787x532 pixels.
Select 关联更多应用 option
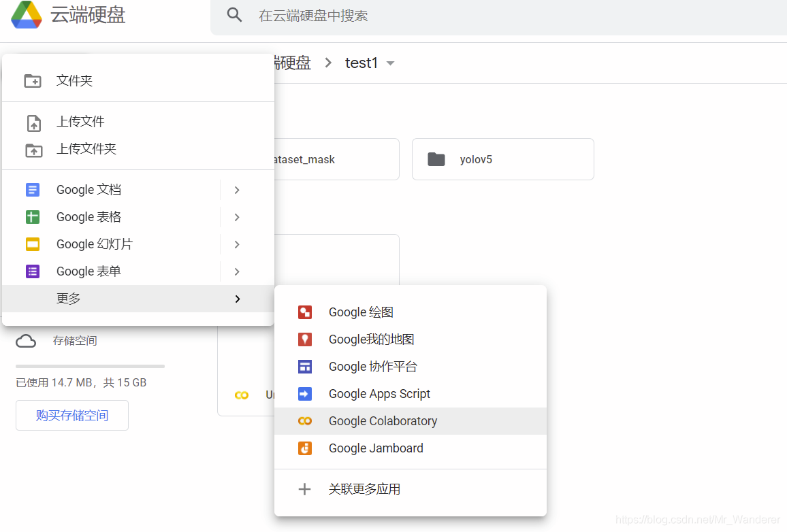click(x=410, y=489)
